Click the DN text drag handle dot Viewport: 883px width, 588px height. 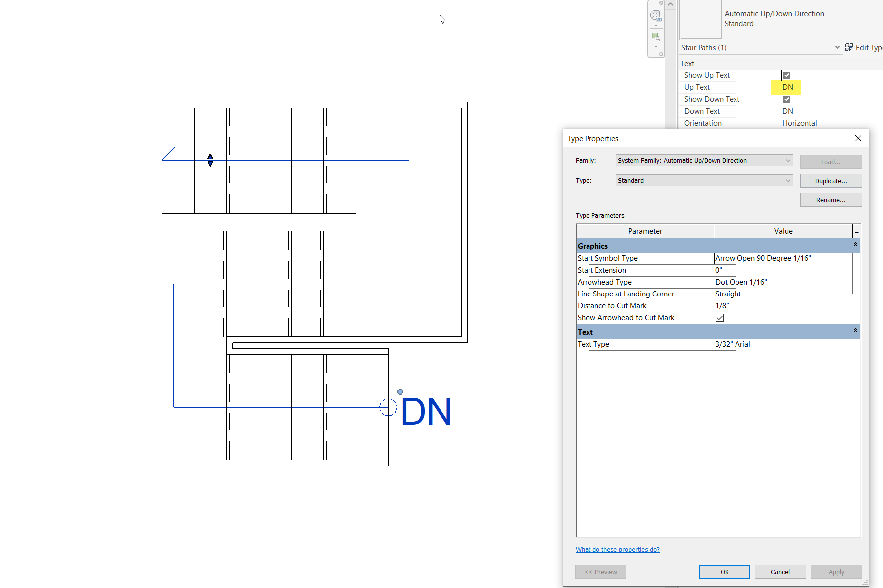pos(400,392)
